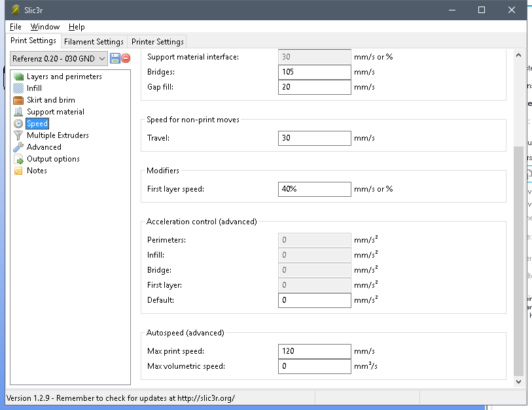
Task: Open the Output options page
Action: [x=53, y=159]
